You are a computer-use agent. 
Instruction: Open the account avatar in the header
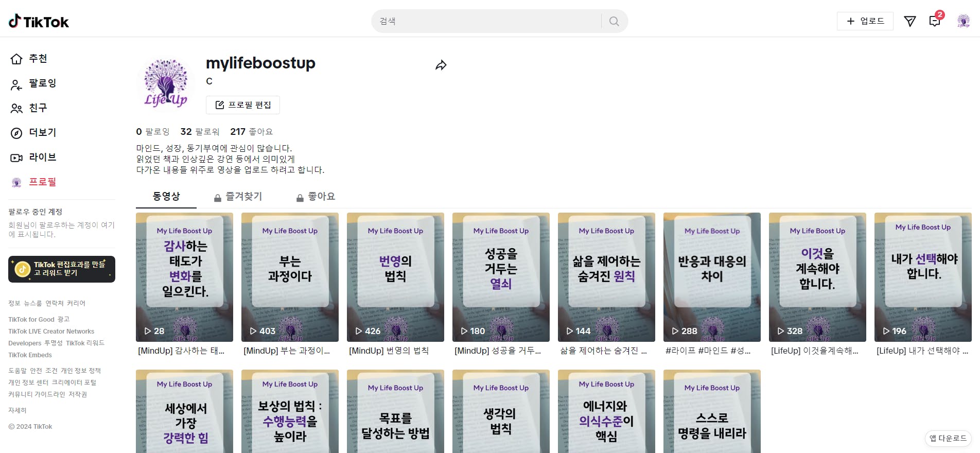tap(964, 21)
